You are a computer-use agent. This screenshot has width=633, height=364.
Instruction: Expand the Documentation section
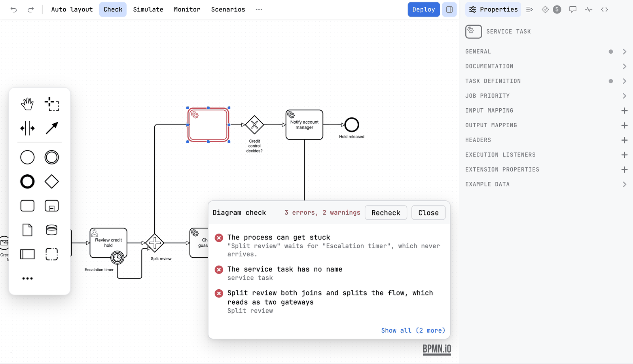tap(546, 66)
